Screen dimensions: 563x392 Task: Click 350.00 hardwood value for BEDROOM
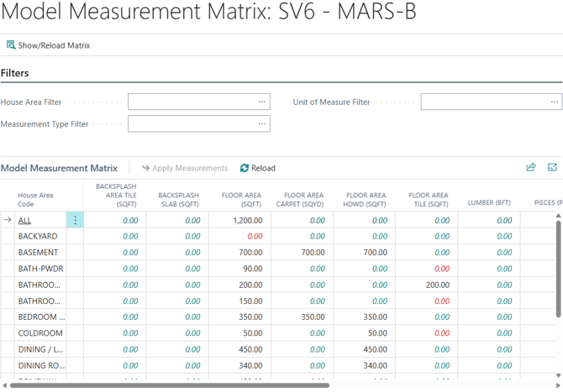click(376, 316)
